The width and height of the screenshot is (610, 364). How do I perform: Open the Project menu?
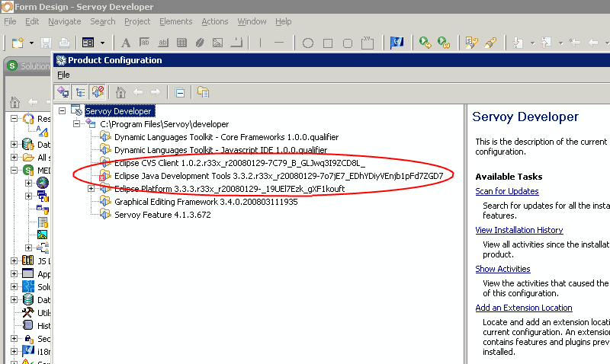137,21
